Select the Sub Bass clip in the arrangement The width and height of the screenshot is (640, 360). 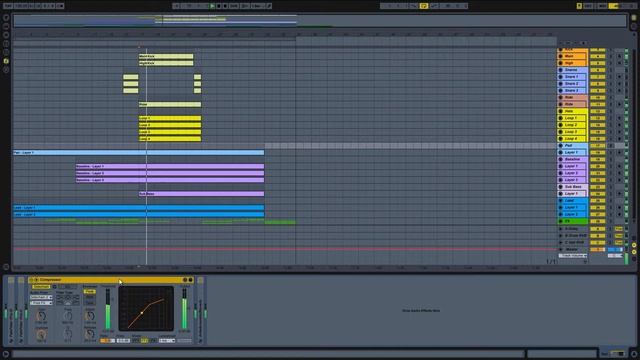(x=201, y=193)
